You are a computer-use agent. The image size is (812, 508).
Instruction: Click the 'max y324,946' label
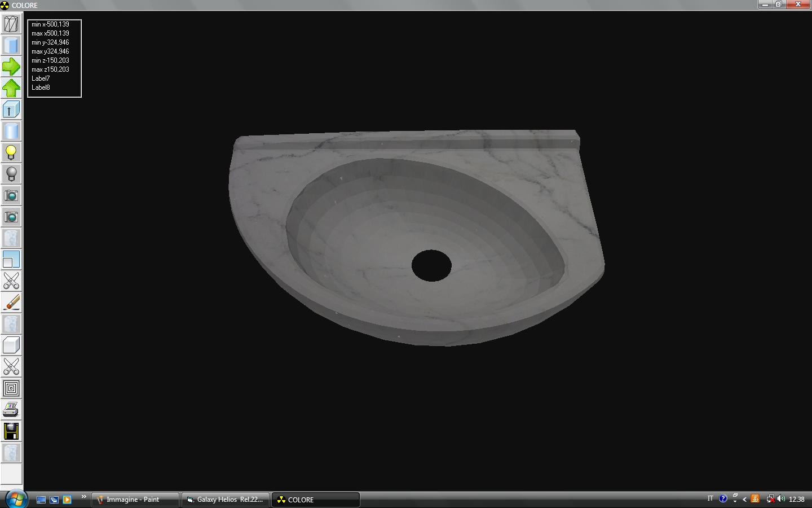tap(50, 51)
